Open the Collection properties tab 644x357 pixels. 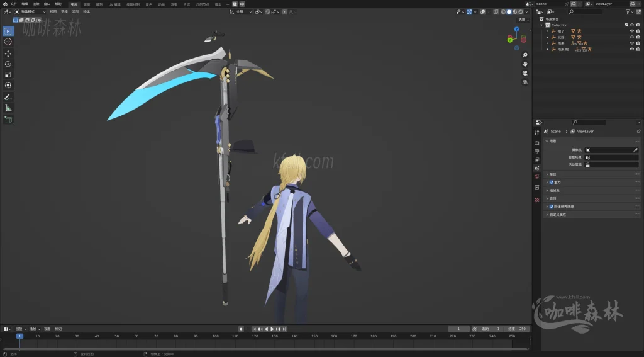click(537, 187)
